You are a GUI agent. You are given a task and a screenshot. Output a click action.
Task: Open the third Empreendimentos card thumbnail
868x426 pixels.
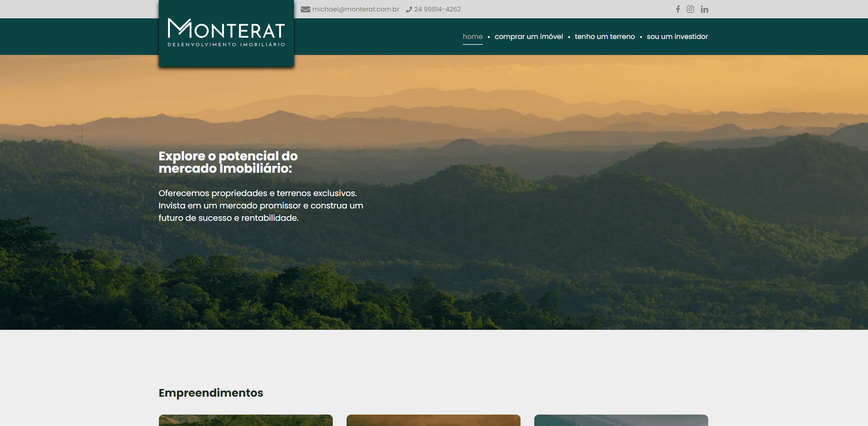621,420
